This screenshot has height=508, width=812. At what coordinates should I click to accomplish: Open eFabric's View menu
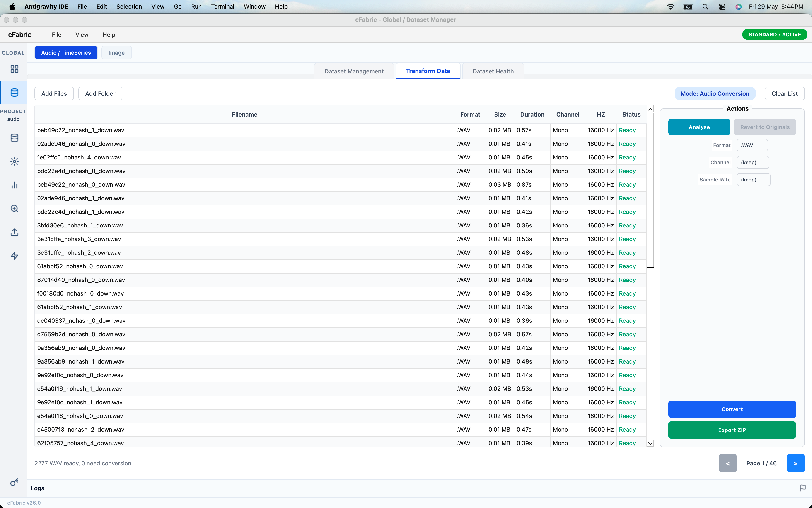pyautogui.click(x=82, y=35)
